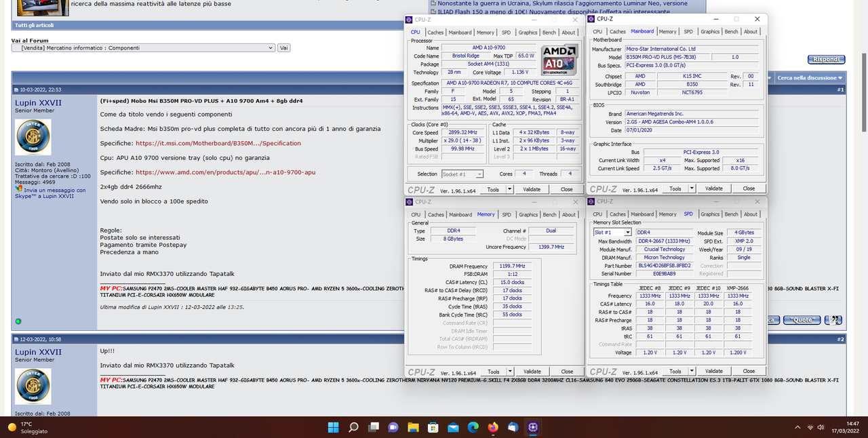868x438 pixels.
Task: Open Memory tab in the SPD window
Action: tap(668, 214)
